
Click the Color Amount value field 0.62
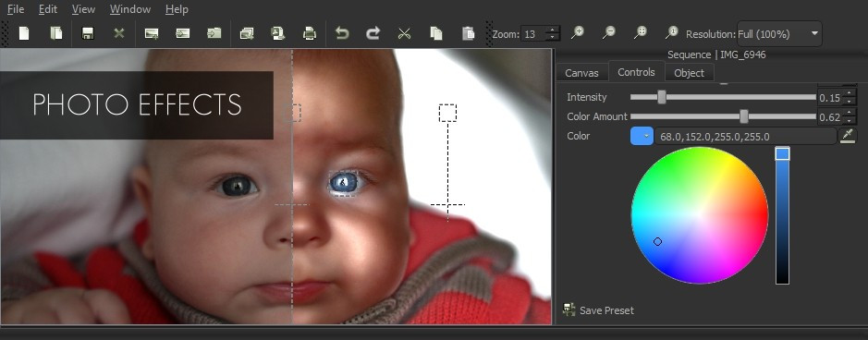click(x=829, y=117)
